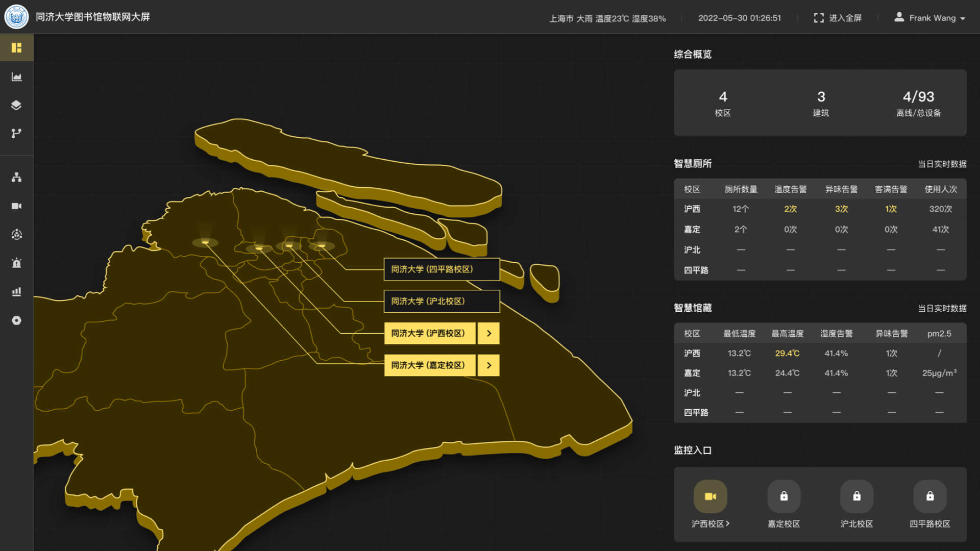
Task: Click the 智慧厕所 section heading
Action: coord(693,164)
